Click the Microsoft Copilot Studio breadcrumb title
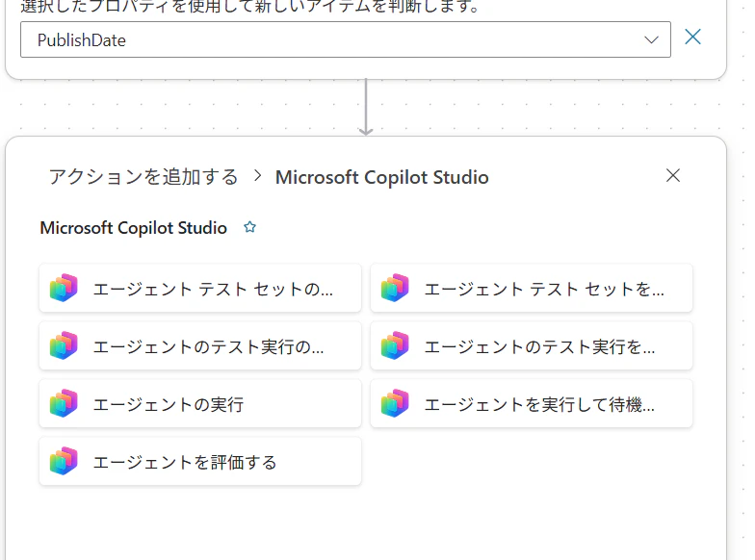Image resolution: width=755 pixels, height=560 pixels. (381, 177)
